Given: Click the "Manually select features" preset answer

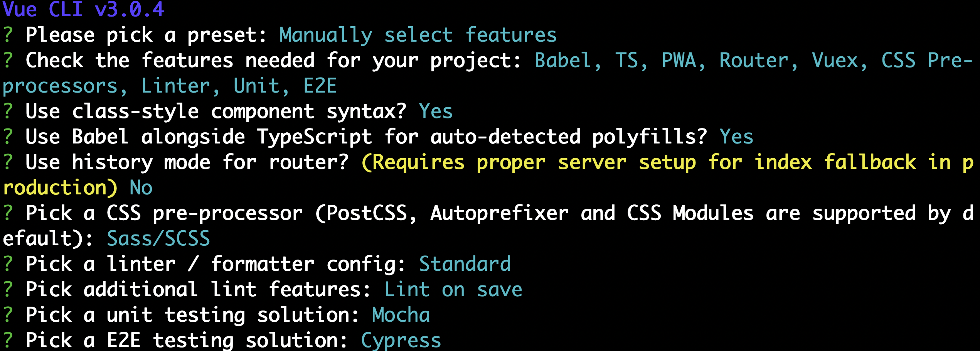Looking at the screenshot, I should pyautogui.click(x=418, y=35).
